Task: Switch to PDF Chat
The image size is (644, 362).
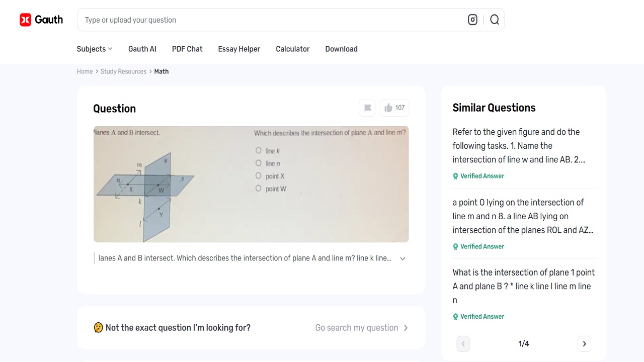Action: 187,49
